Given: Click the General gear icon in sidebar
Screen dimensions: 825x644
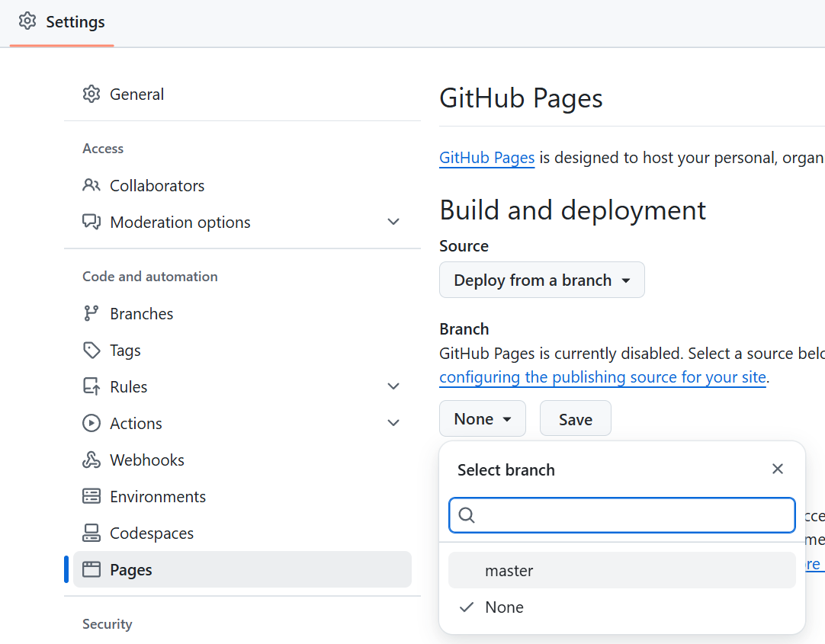Looking at the screenshot, I should pyautogui.click(x=91, y=94).
